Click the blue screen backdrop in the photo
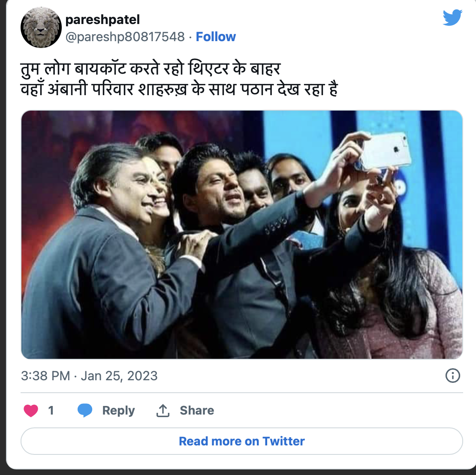The width and height of the screenshot is (476, 475). (x=300, y=133)
